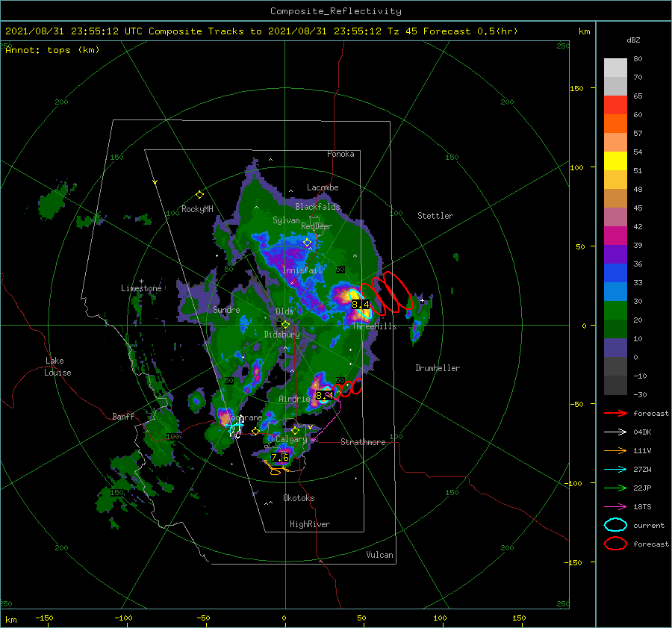Click the Olds town label
Viewport: 672px width, 628px height.
coord(284,311)
